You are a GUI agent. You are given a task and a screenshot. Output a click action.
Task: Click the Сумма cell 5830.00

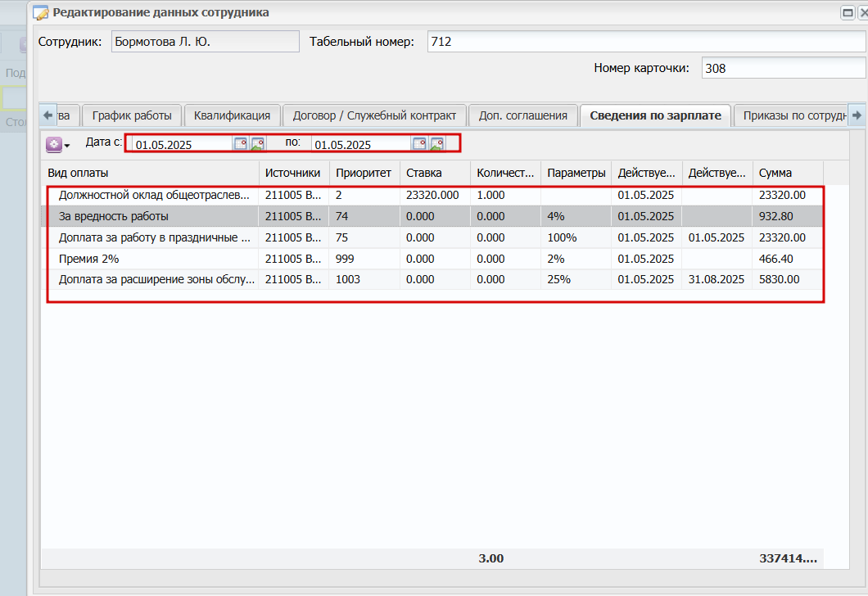click(788, 279)
